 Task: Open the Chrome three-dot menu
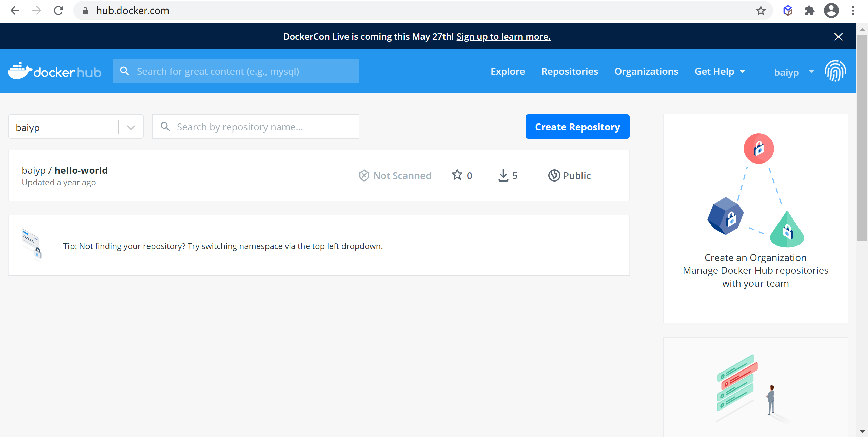pyautogui.click(x=853, y=11)
